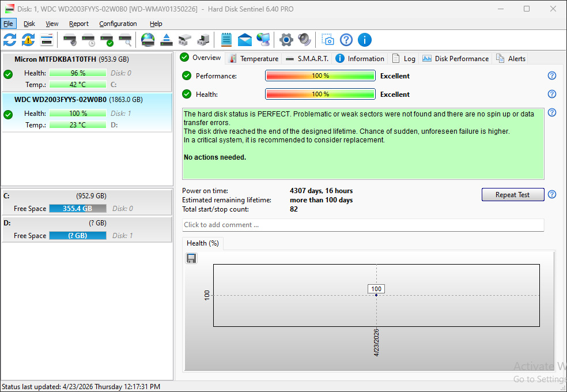Click the envelope send e-mail icon

pos(245,40)
